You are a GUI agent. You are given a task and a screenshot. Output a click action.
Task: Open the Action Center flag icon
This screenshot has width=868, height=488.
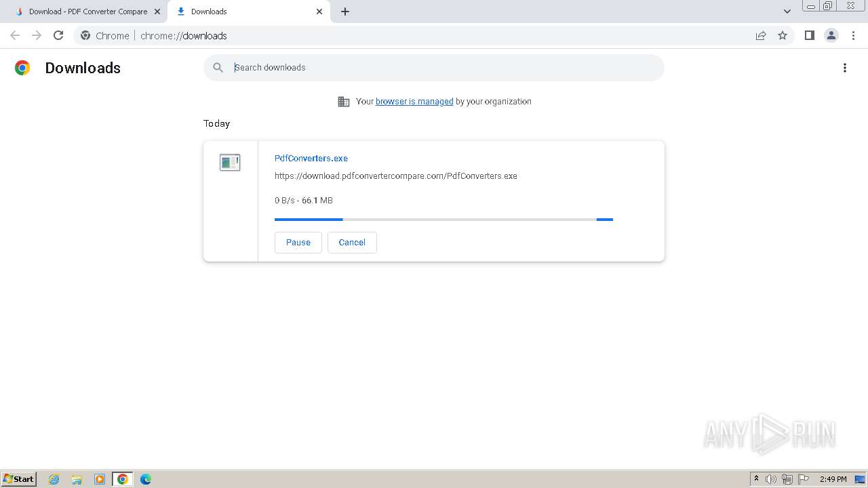(804, 479)
